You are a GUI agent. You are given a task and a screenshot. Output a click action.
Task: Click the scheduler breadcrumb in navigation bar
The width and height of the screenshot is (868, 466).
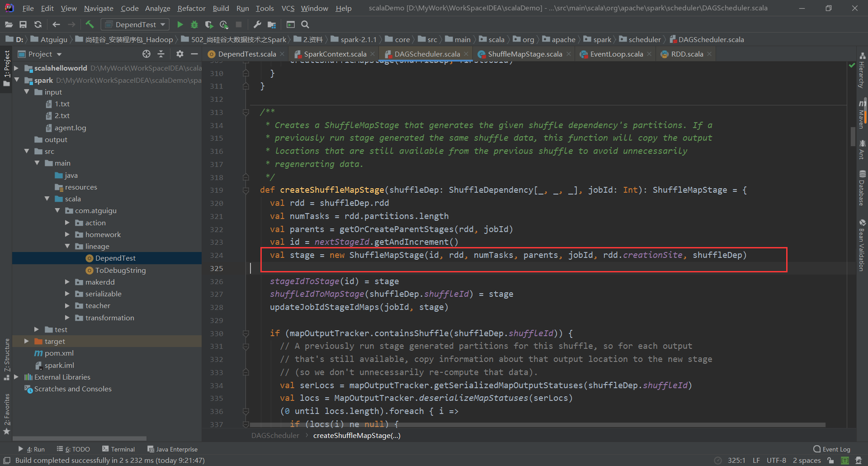click(x=640, y=39)
